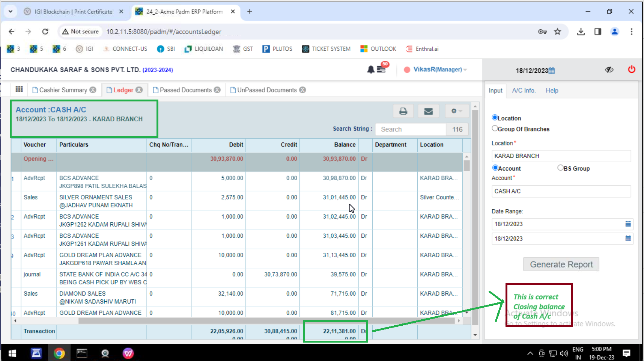Screen dimensions: 644x361
Task: Bookmark this page with star icon
Action: (x=557, y=32)
